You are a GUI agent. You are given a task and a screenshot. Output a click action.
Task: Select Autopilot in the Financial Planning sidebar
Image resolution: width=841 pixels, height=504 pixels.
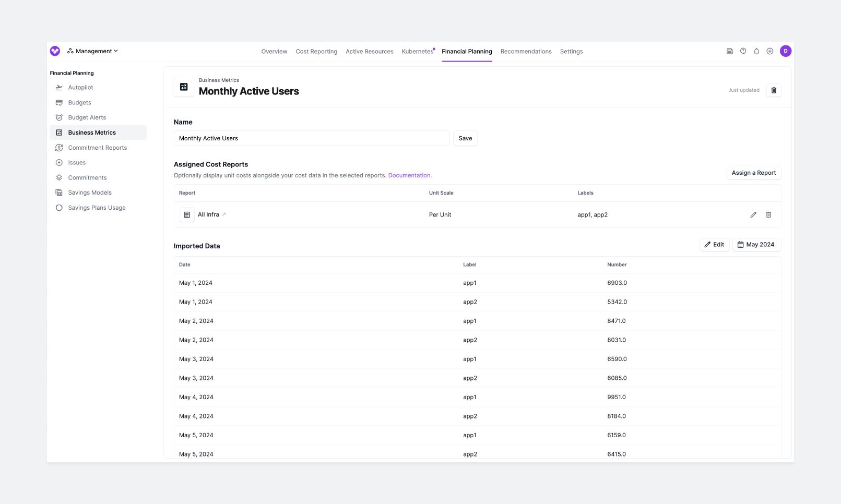click(81, 87)
